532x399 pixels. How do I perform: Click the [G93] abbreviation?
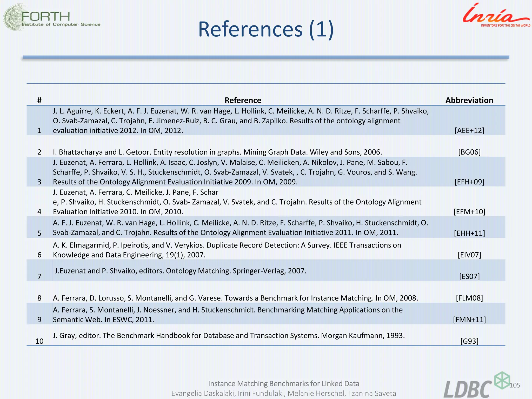click(469, 341)
